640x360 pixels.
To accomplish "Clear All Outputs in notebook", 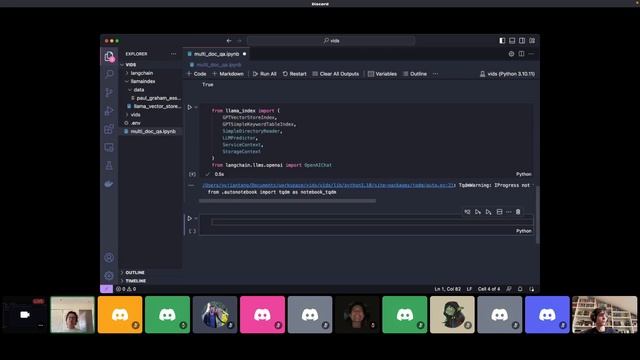I will (336, 74).
